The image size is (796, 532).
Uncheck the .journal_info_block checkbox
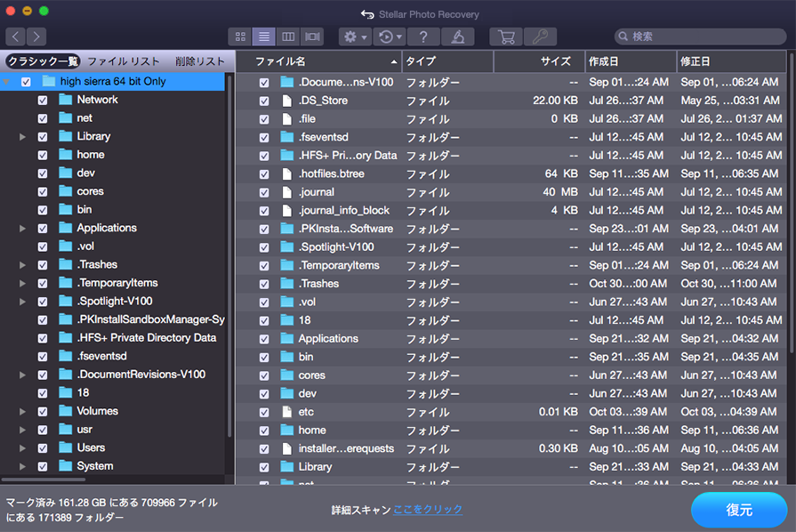click(x=264, y=211)
